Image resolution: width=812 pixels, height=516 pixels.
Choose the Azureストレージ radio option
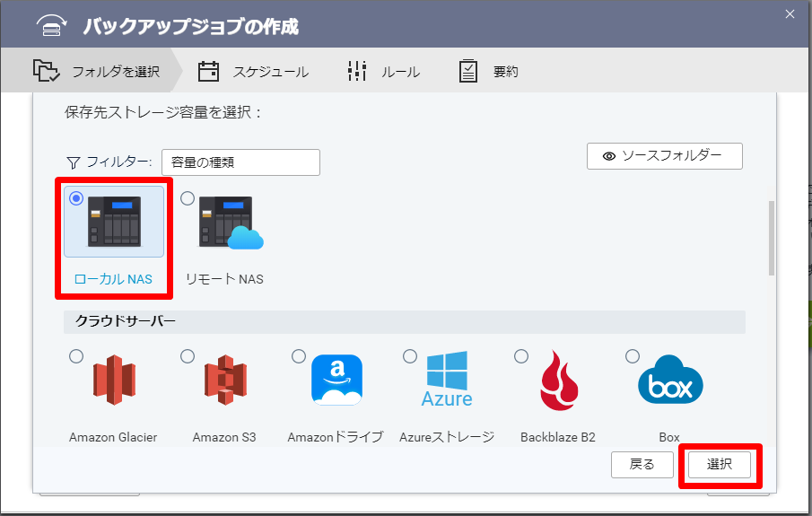click(x=410, y=356)
